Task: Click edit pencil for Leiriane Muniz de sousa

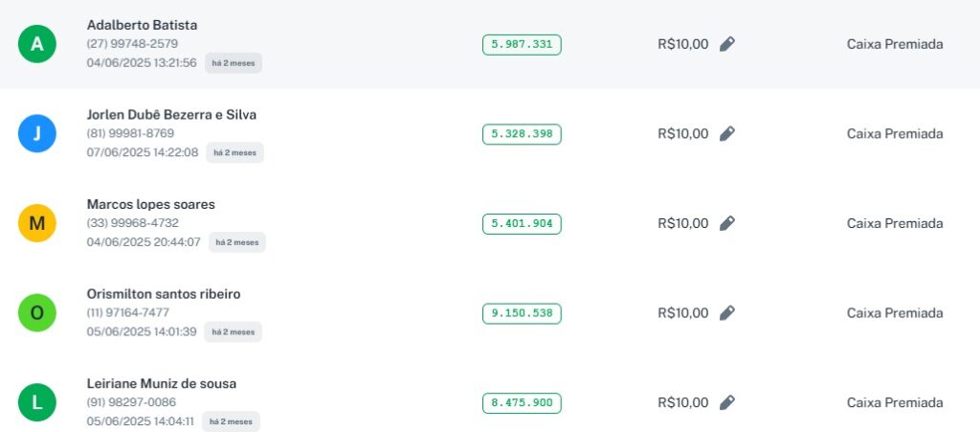Action: [727, 402]
